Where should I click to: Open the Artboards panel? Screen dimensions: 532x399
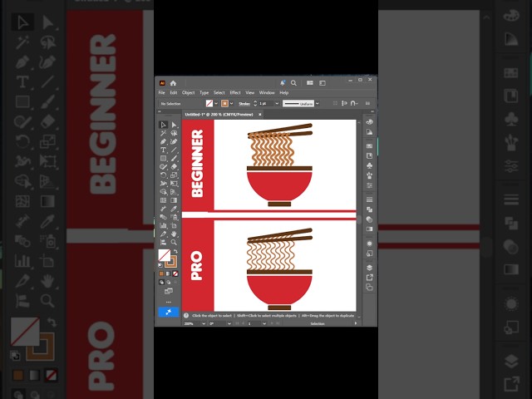(x=369, y=288)
